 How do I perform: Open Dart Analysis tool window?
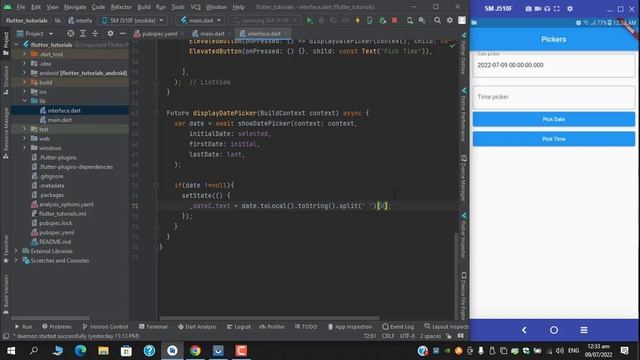click(197, 327)
